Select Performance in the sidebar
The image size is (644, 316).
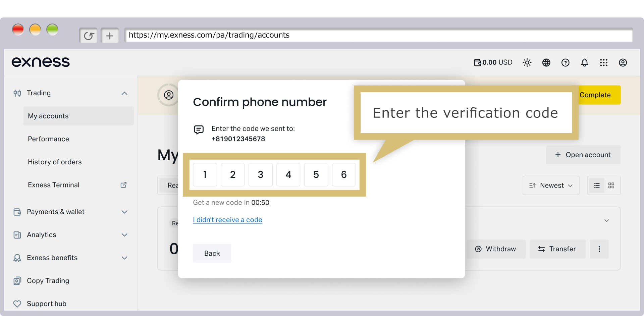(x=48, y=139)
